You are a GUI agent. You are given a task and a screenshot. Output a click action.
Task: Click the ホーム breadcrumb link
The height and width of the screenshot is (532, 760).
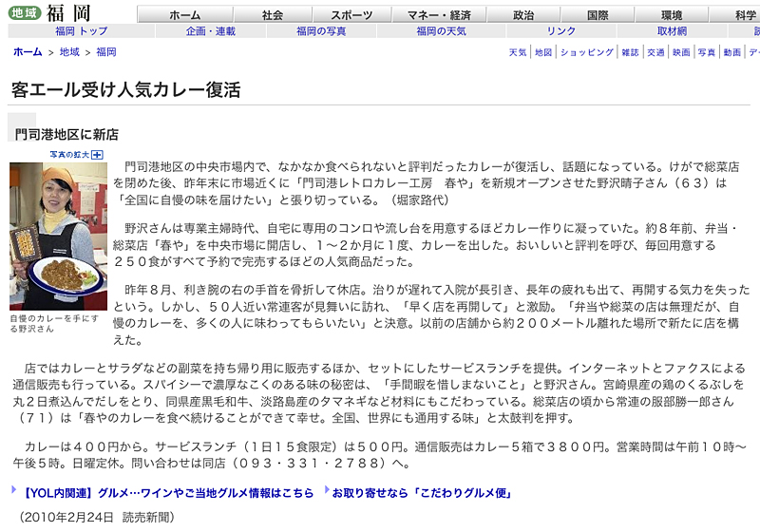point(28,52)
